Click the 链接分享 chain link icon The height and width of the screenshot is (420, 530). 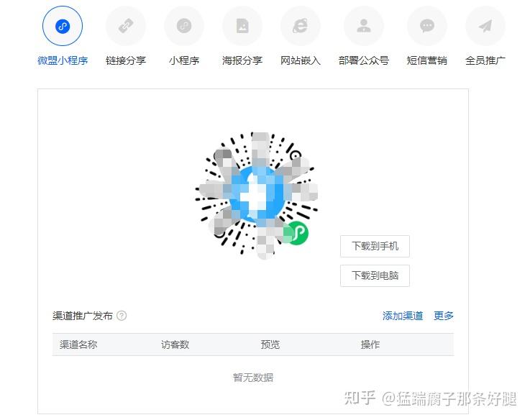point(126,26)
